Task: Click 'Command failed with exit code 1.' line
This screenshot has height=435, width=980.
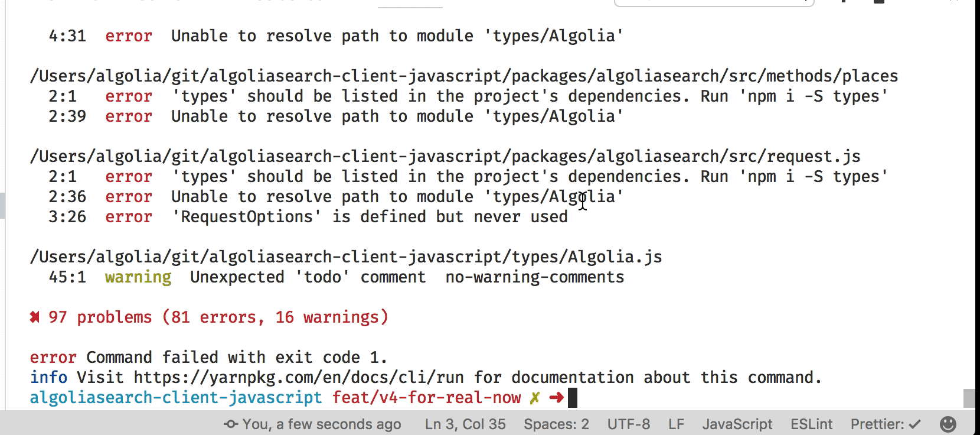Action: (x=237, y=358)
